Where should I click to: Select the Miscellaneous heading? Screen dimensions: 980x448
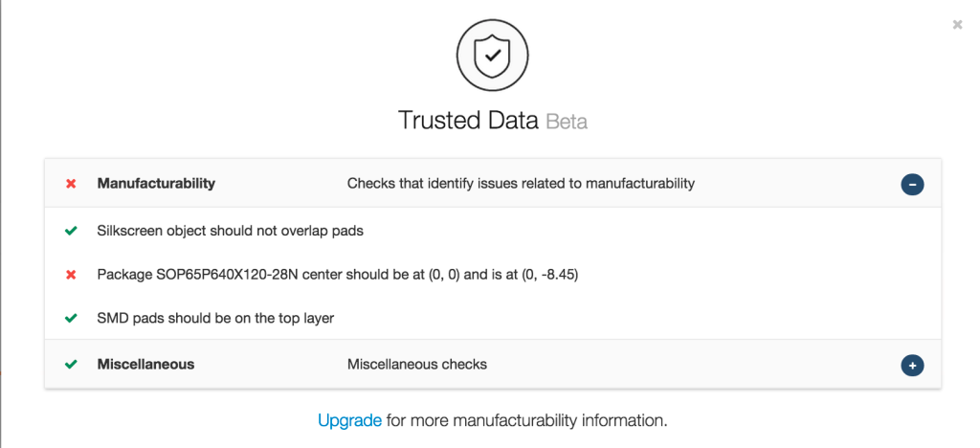(145, 364)
